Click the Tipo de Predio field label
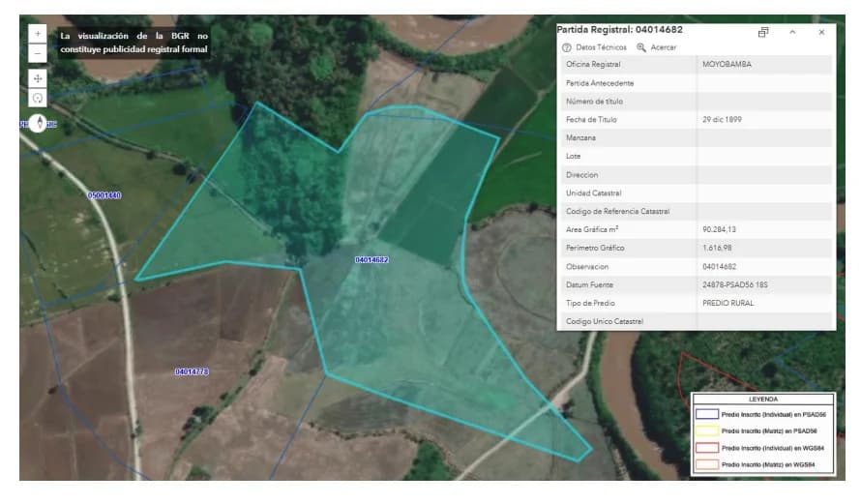Image resolution: width=861 pixels, height=504 pixels. (x=590, y=303)
